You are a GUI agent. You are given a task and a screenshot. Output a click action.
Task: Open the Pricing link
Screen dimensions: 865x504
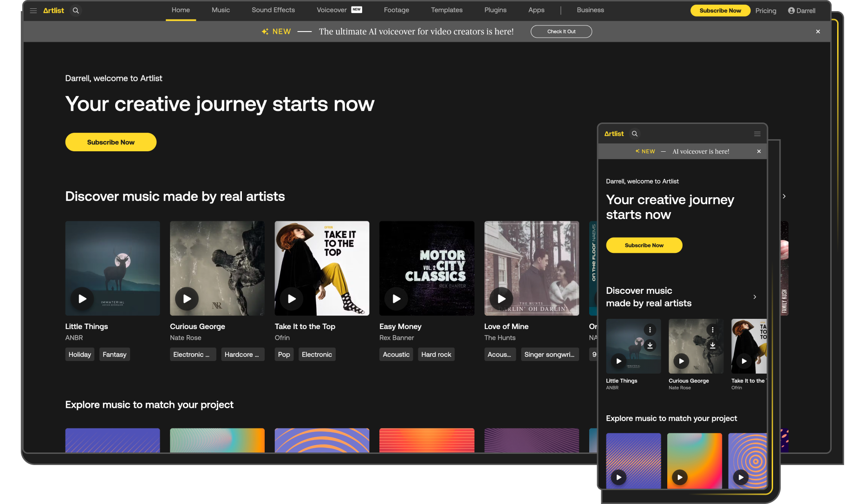coord(766,11)
